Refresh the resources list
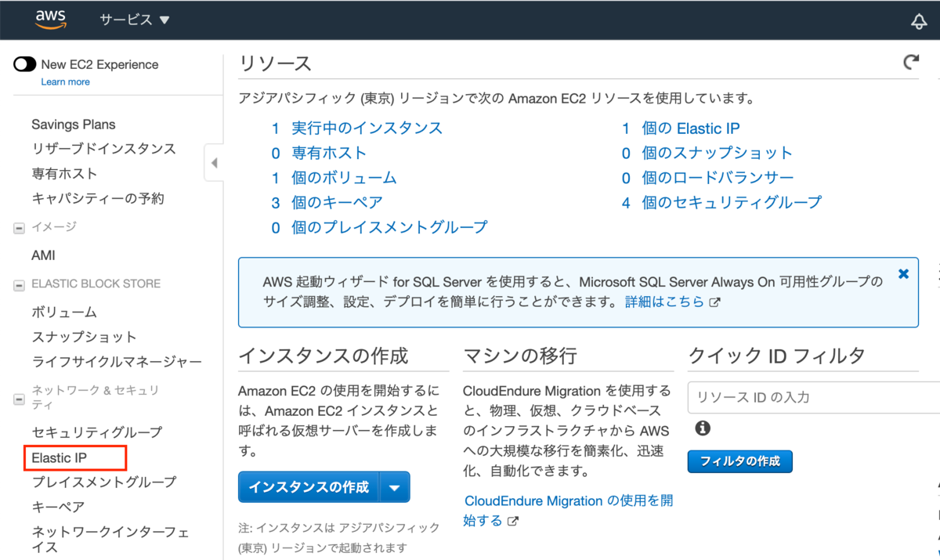 910,63
